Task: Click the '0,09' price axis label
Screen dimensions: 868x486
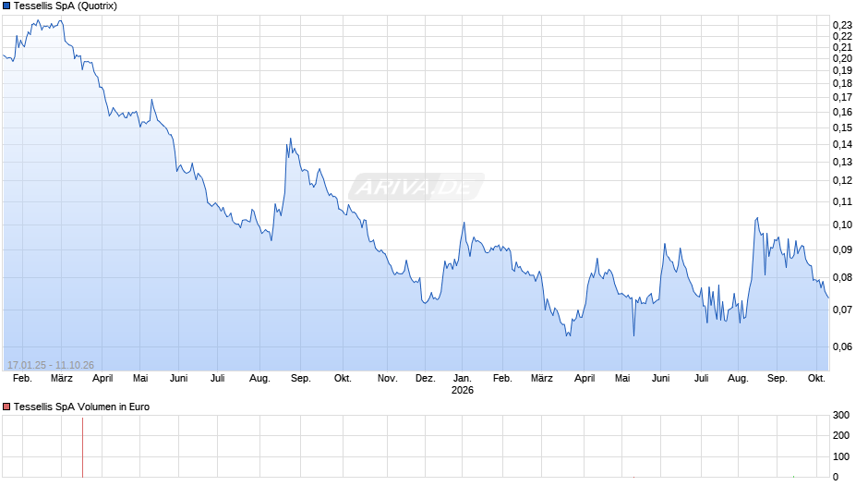Action: 842,249
